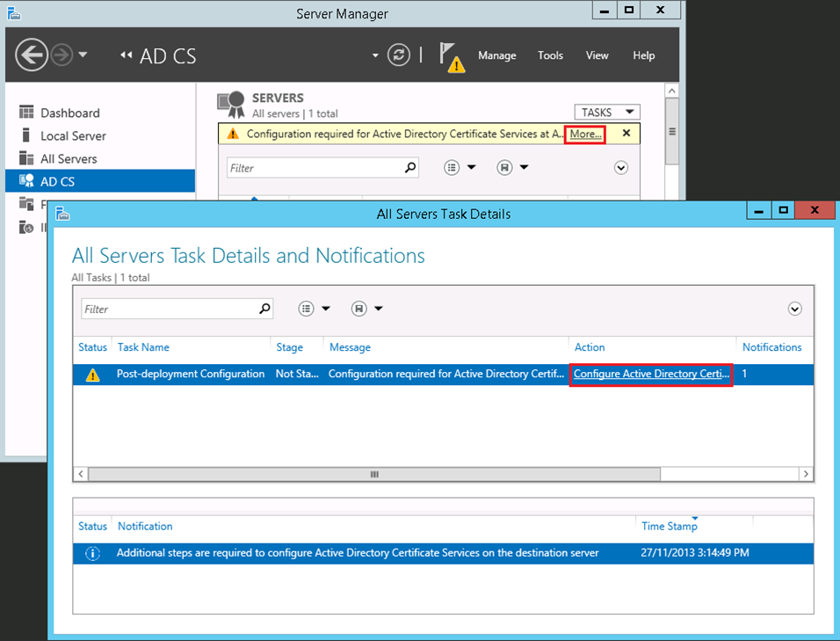The image size is (840, 641).
Task: Open the navigation history dropdown arrow
Action: 83,55
